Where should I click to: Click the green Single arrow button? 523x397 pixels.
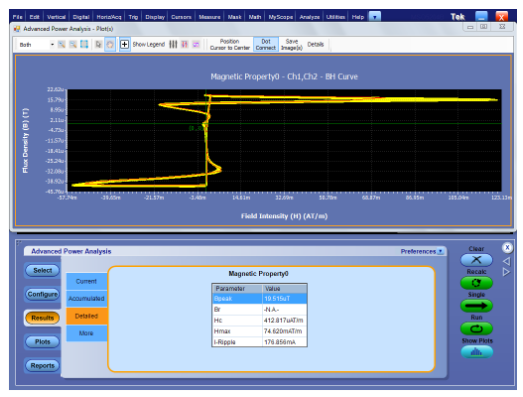476,306
